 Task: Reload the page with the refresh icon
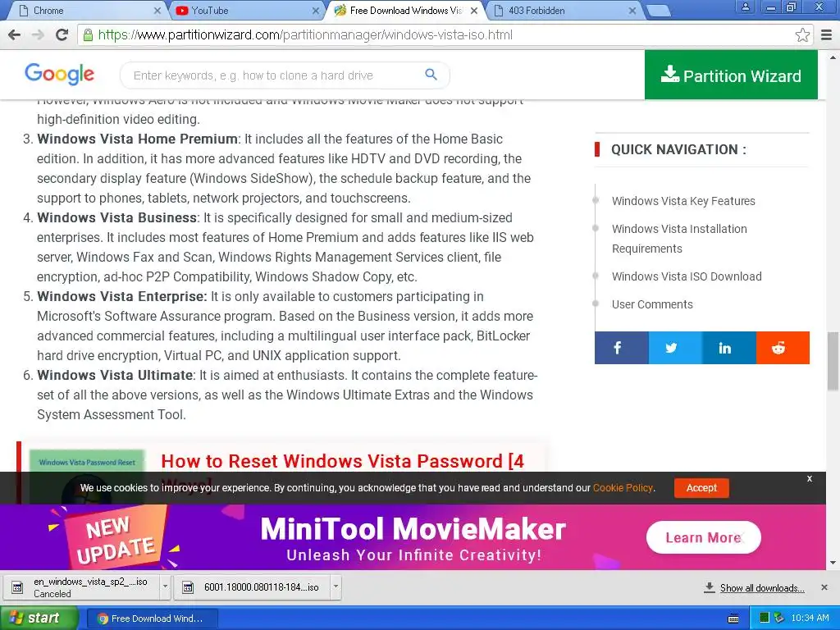click(62, 34)
